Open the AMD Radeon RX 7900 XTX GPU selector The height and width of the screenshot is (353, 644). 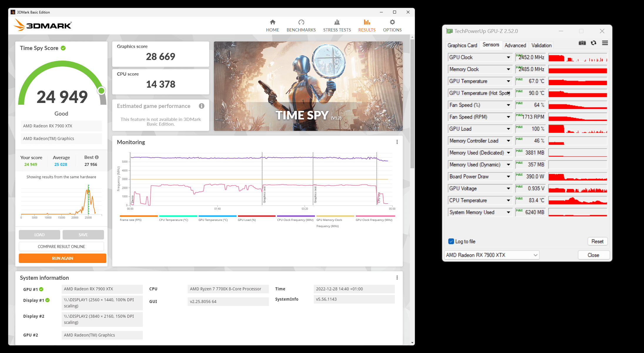click(492, 255)
